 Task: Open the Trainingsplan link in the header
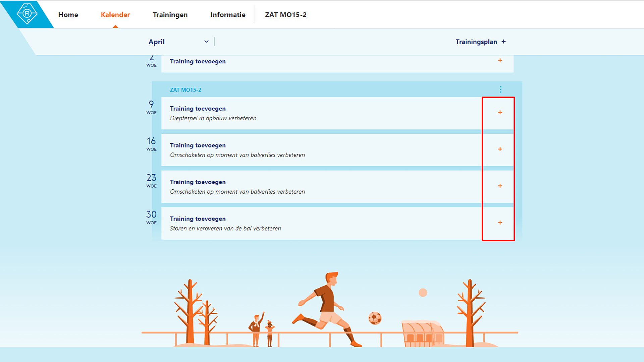(476, 42)
